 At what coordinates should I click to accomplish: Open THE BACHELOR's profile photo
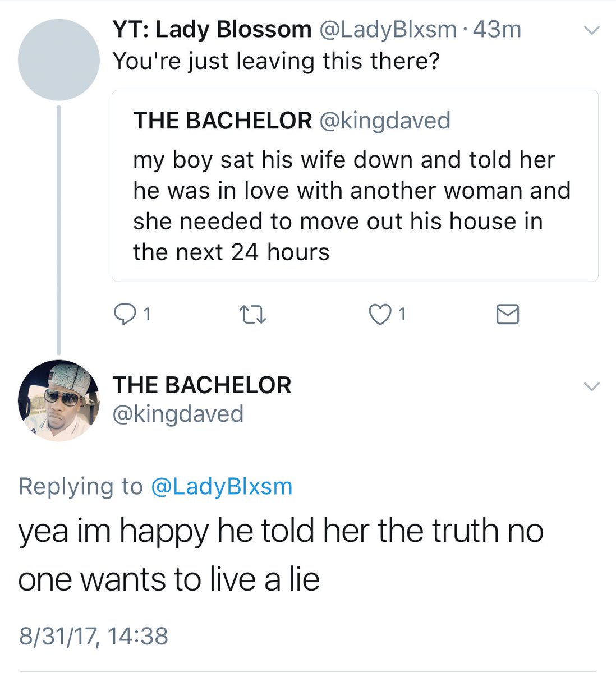(x=59, y=400)
